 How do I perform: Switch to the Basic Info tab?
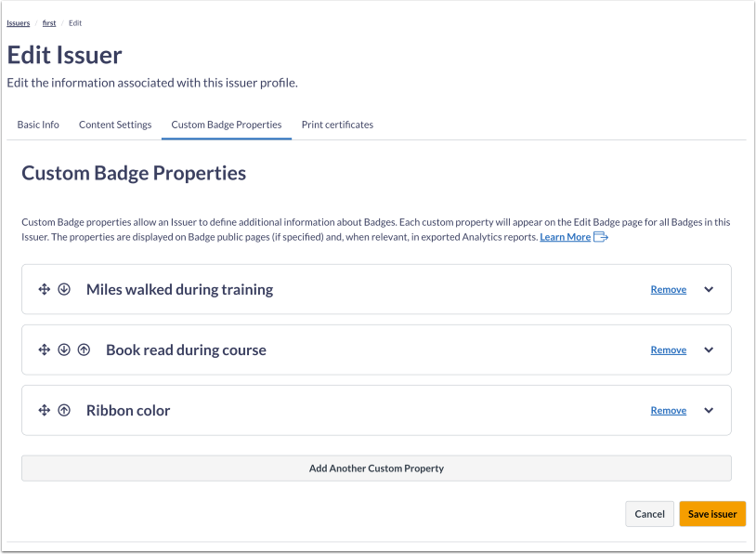point(38,125)
